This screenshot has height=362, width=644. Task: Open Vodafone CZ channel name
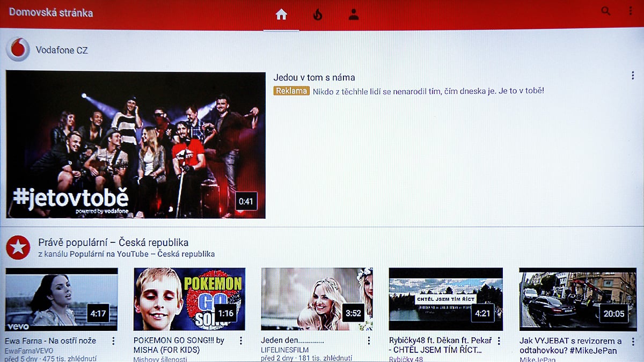pyautogui.click(x=62, y=50)
